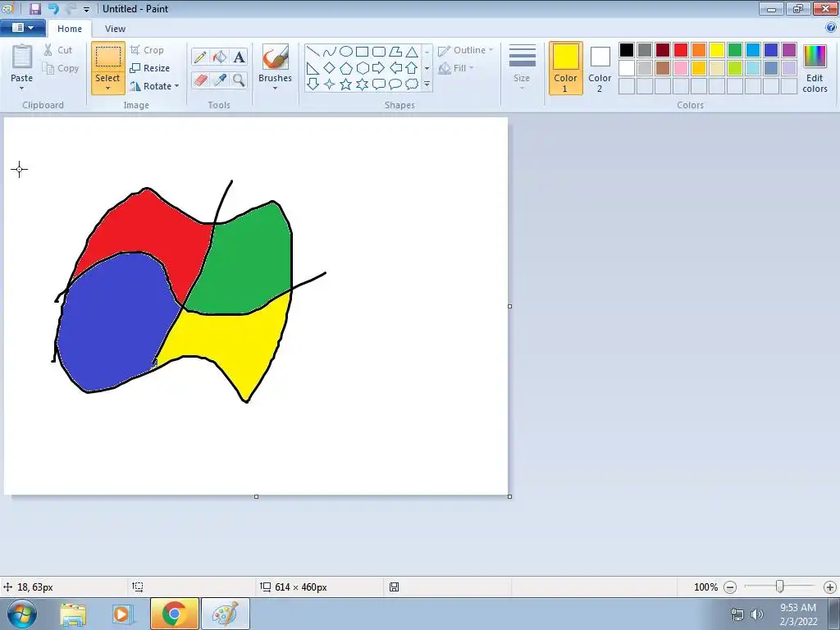840x630 pixels.
Task: Choose the Left arrow shape
Action: pos(395,68)
